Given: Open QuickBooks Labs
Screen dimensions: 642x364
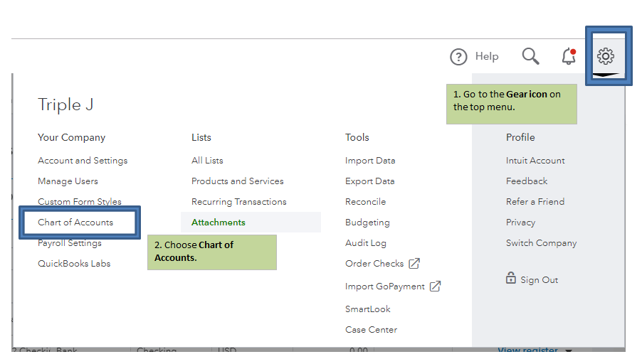Looking at the screenshot, I should [x=74, y=264].
